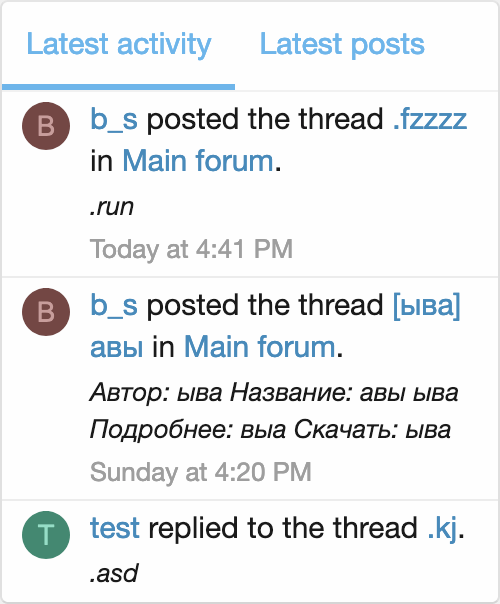Open the .fzzzz thread link
This screenshot has width=500, height=604.
pos(430,119)
